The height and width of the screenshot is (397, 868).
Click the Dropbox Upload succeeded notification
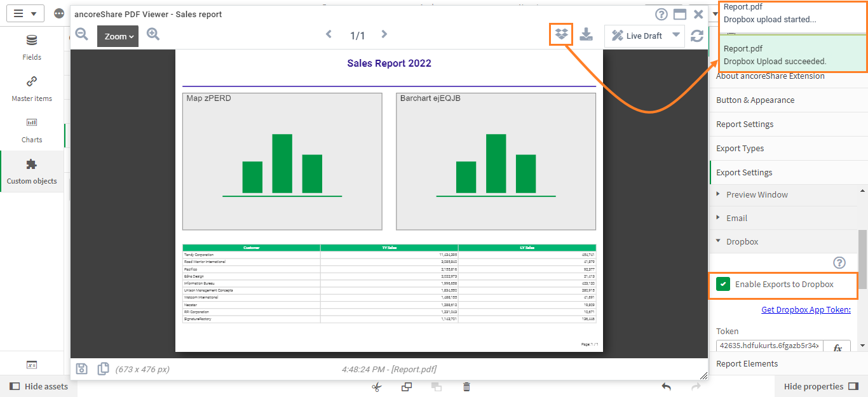click(x=794, y=55)
